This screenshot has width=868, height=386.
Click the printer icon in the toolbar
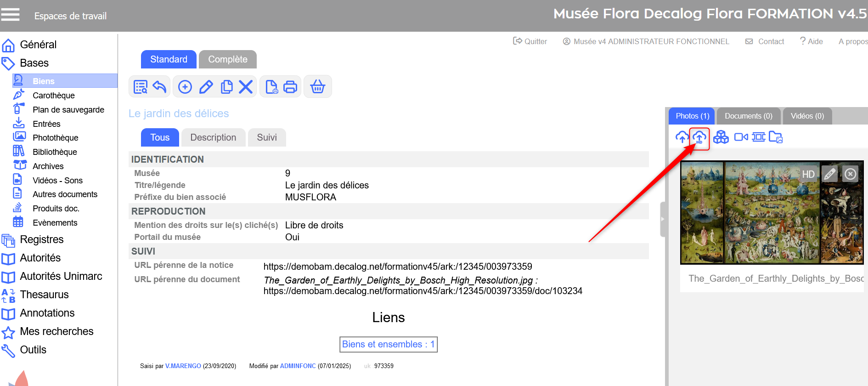pos(290,87)
